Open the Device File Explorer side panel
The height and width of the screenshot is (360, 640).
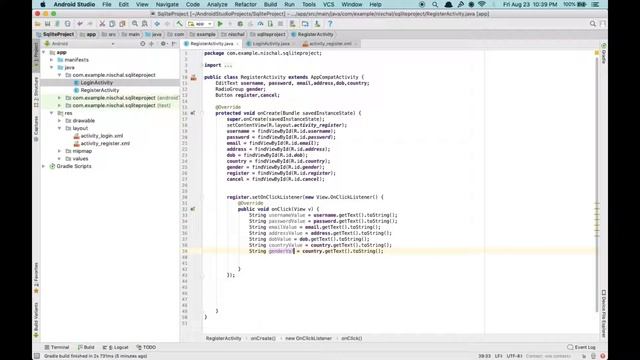(603, 313)
